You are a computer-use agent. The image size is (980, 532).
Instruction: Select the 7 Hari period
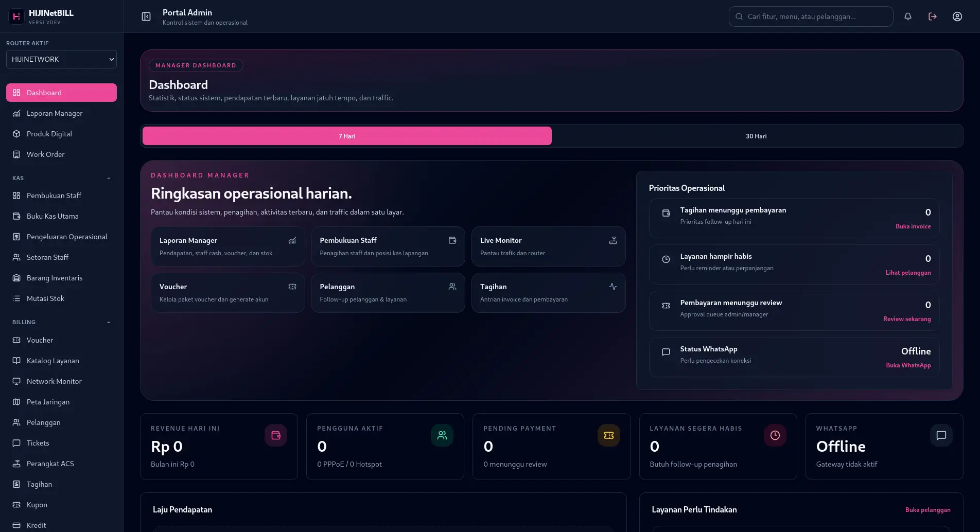[346, 136]
